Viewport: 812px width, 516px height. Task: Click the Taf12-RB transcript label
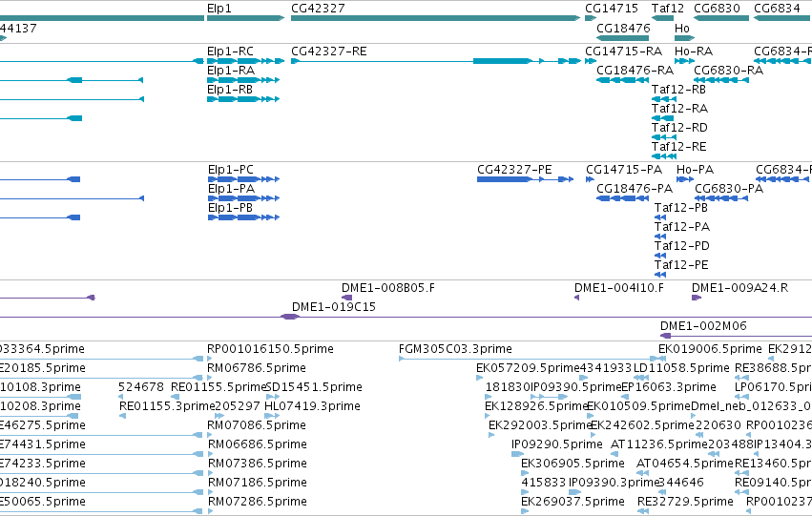pos(679,90)
